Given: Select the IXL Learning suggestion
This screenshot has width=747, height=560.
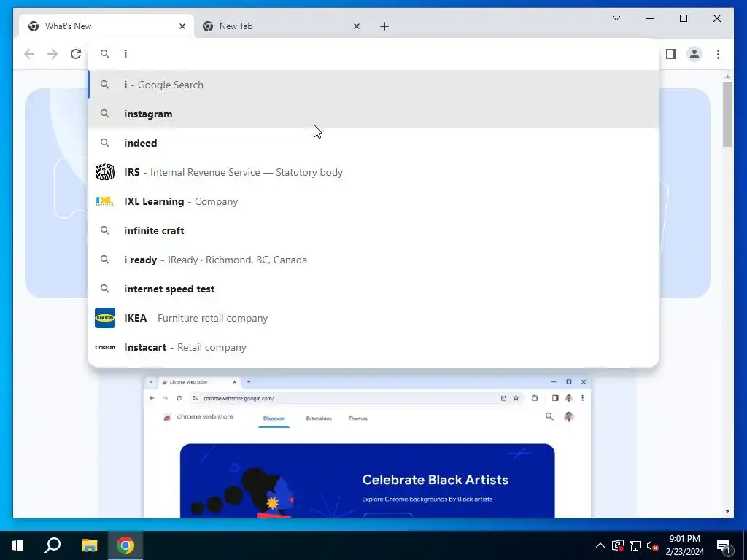Looking at the screenshot, I should point(373,201).
